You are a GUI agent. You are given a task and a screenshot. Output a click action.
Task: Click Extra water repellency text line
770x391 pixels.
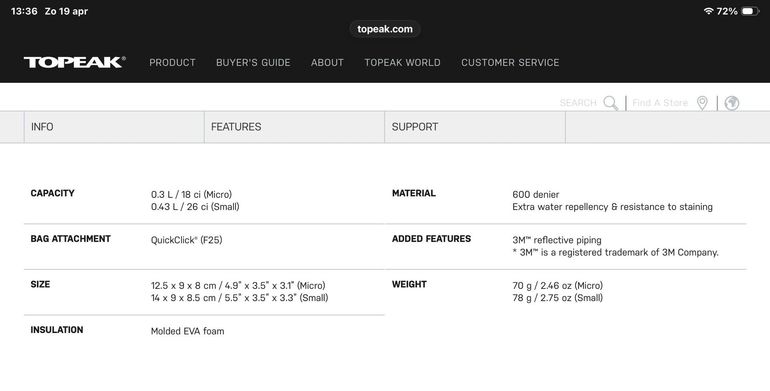click(612, 207)
